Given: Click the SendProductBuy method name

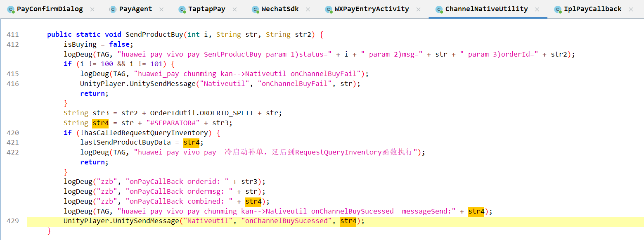Looking at the screenshot, I should (154, 35).
